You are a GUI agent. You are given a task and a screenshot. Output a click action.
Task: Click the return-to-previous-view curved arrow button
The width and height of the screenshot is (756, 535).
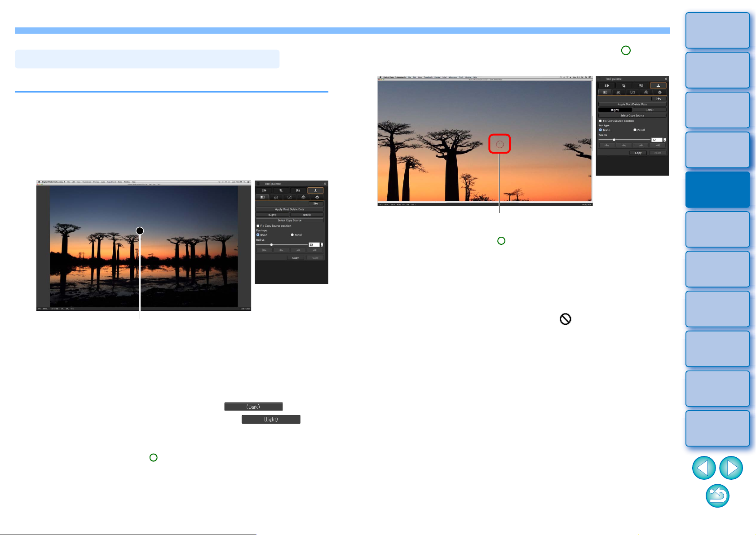pos(717,496)
